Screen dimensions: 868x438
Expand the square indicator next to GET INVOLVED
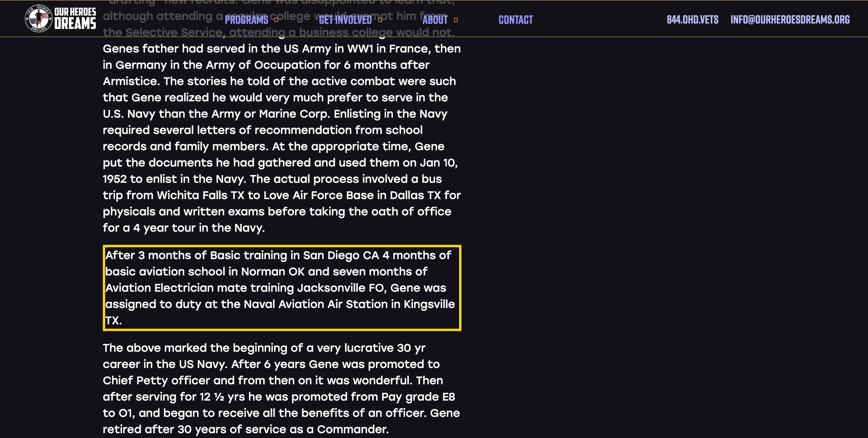380,20
